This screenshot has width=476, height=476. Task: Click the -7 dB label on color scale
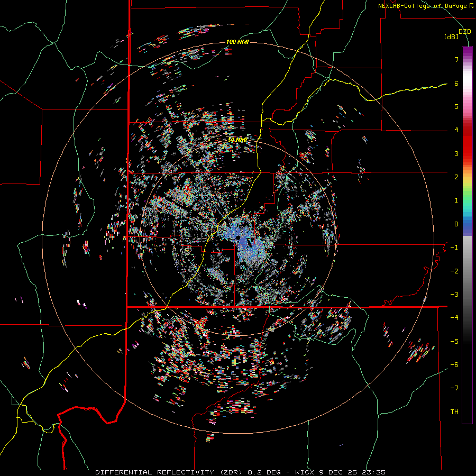coord(454,388)
